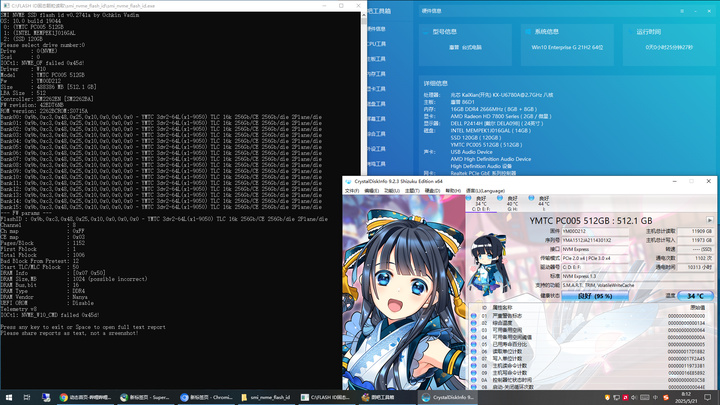Click the 1102 次 power-on count value

pyautogui.click(x=695, y=259)
